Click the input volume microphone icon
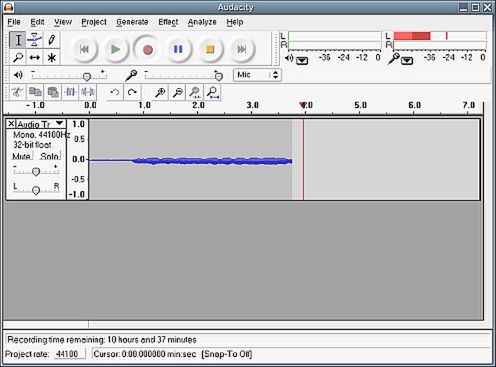This screenshot has height=367, width=496. point(131,75)
